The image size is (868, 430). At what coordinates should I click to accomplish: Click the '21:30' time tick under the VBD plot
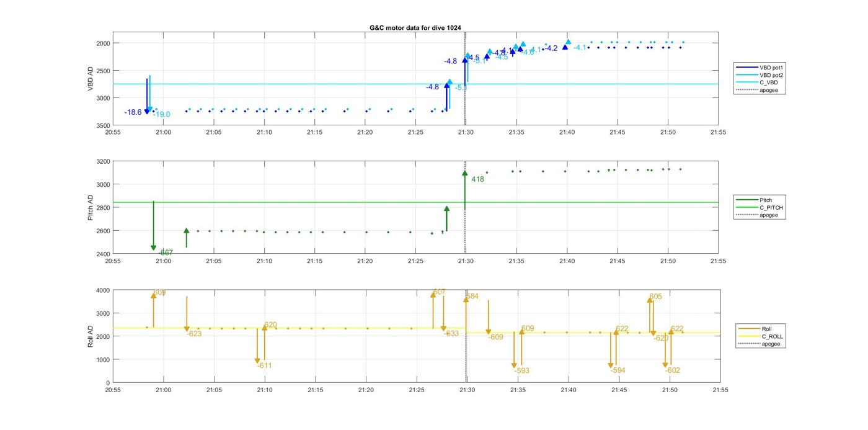click(x=466, y=132)
